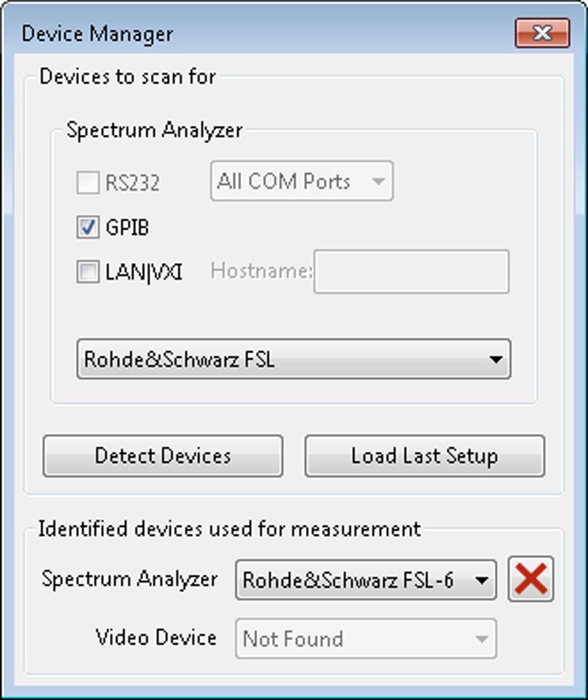Click the GPIB label text
Image resolution: width=588 pixels, height=700 pixels.
pos(127,228)
